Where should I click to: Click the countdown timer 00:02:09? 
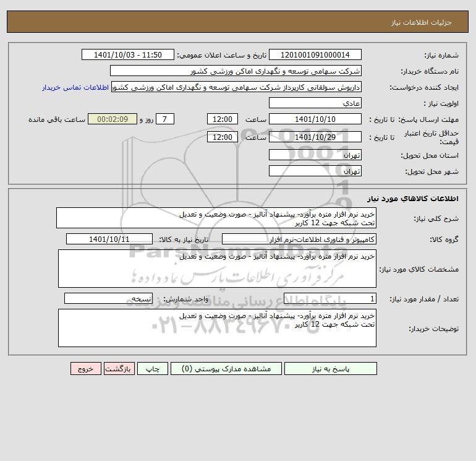pyautogui.click(x=113, y=119)
